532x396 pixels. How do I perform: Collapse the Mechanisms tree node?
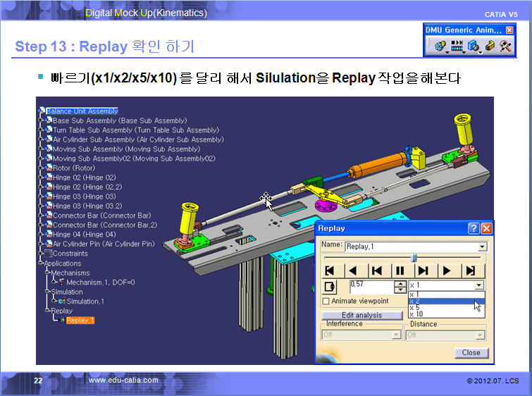[47, 273]
